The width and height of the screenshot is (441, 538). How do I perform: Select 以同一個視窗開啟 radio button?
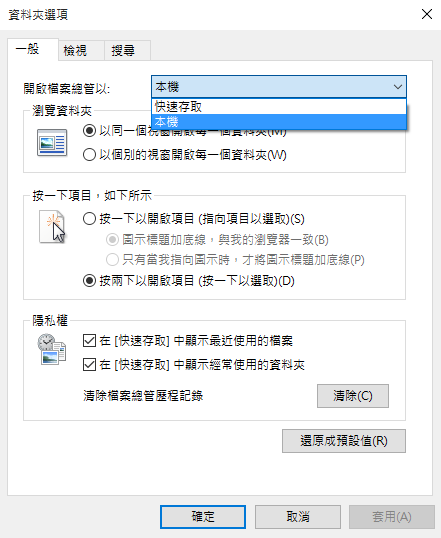point(89,131)
